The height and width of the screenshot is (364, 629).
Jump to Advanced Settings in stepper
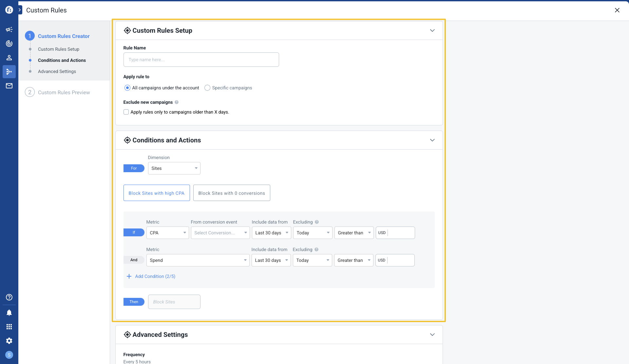tap(57, 71)
